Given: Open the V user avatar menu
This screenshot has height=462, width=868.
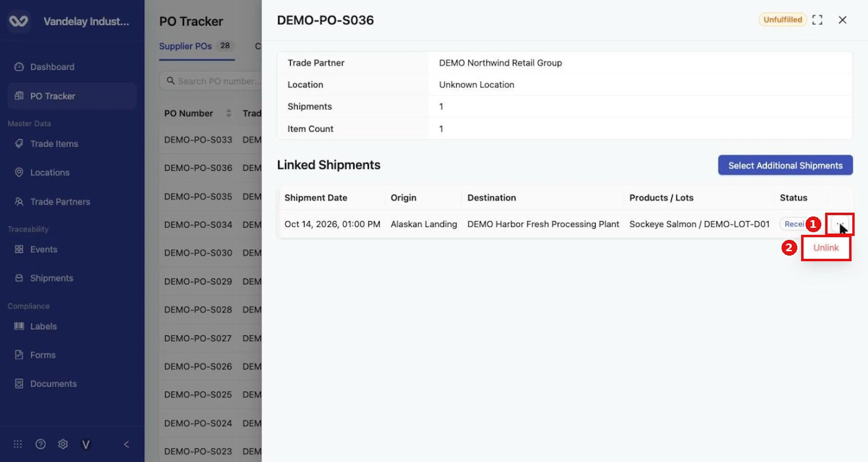Looking at the screenshot, I should (x=86, y=444).
